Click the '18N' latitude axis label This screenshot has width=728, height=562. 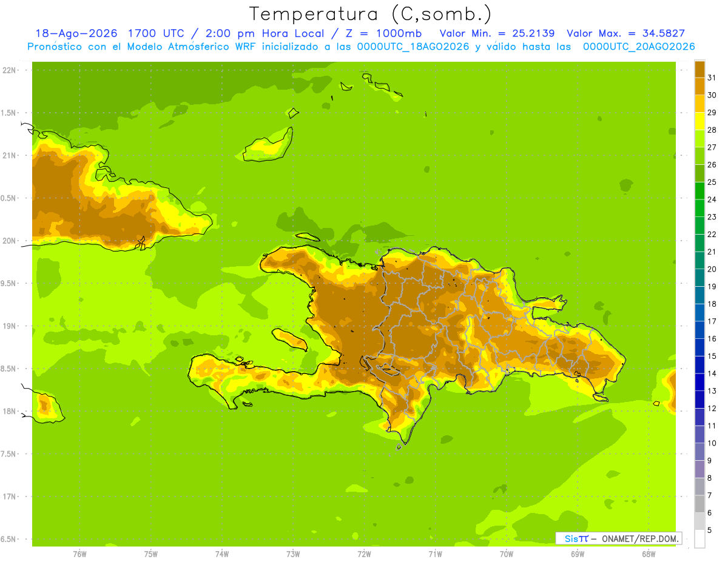(x=8, y=411)
